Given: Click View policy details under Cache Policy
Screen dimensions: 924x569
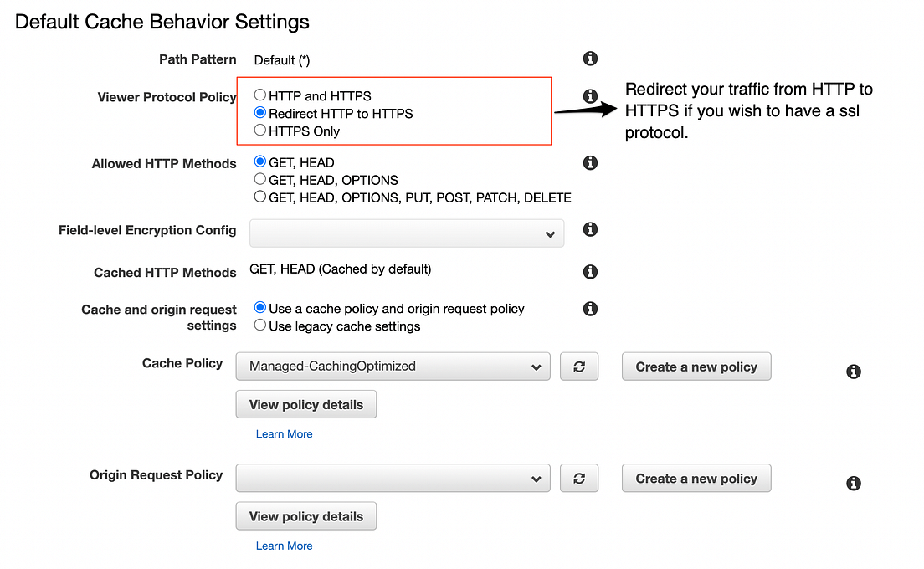Looking at the screenshot, I should click(305, 404).
